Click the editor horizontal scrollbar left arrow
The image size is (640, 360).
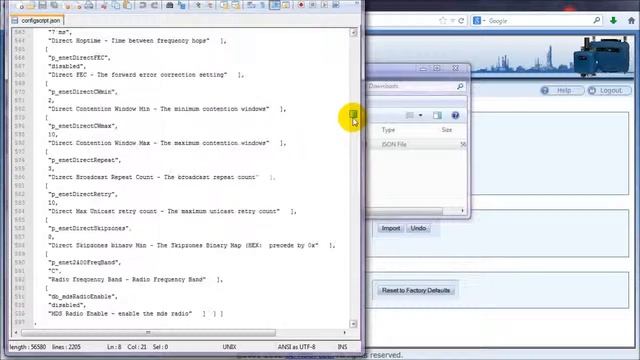pyautogui.click(x=16, y=333)
